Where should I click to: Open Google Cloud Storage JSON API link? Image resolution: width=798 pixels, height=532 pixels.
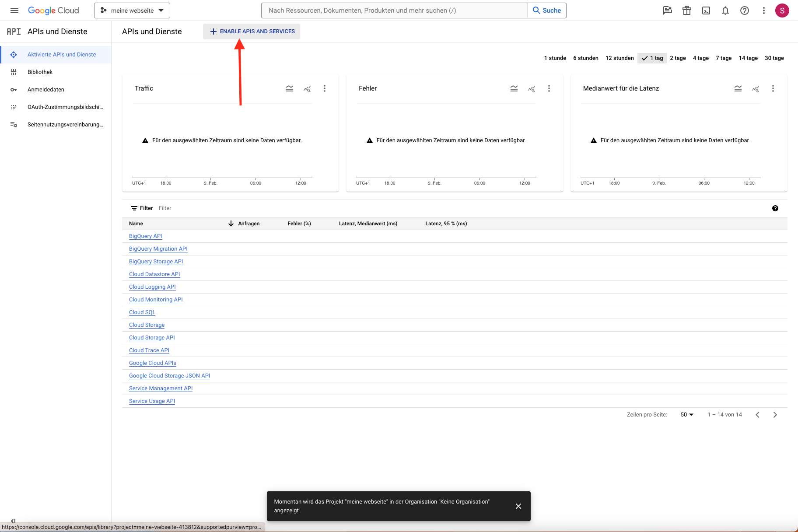169,376
